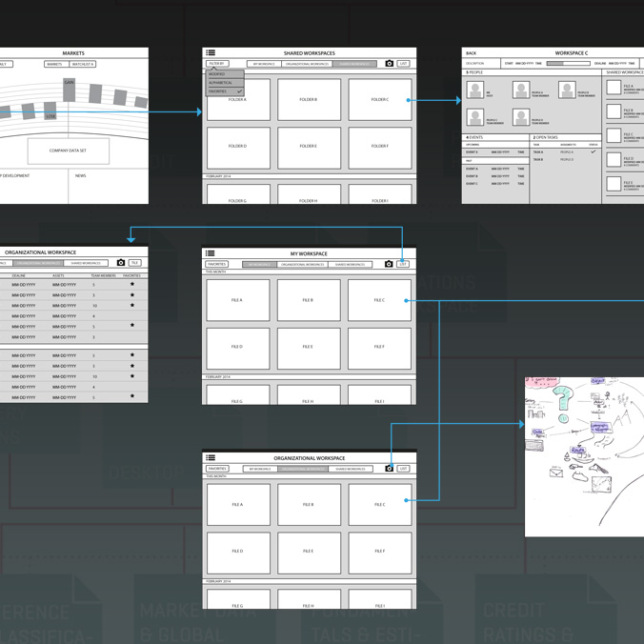Select the Watchlist A tab in Markets
Image resolution: width=644 pixels, height=644 pixels.
tap(83, 64)
